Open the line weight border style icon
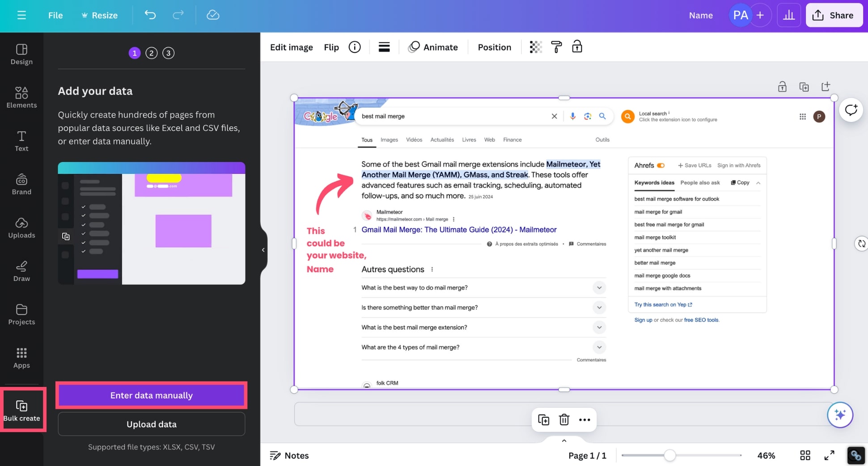 pos(384,47)
